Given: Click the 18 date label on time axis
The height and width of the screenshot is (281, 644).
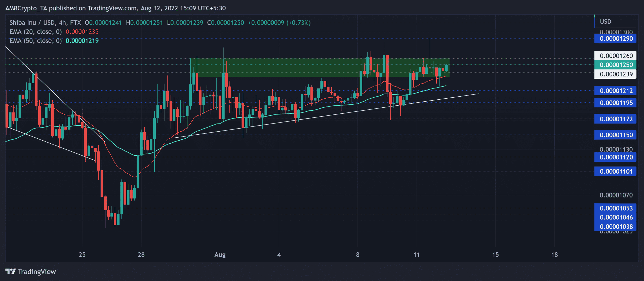Looking at the screenshot, I should point(554,255).
